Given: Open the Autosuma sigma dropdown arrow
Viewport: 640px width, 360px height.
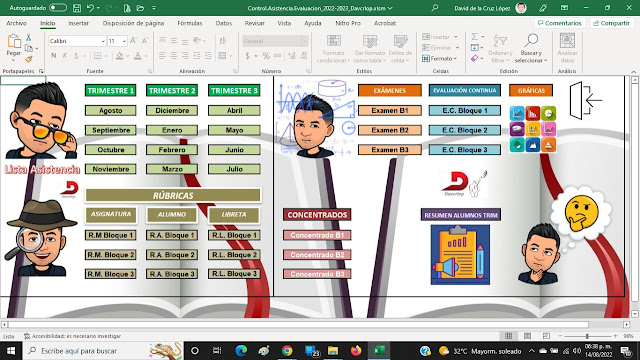Looking at the screenshot, I should tap(482, 37).
